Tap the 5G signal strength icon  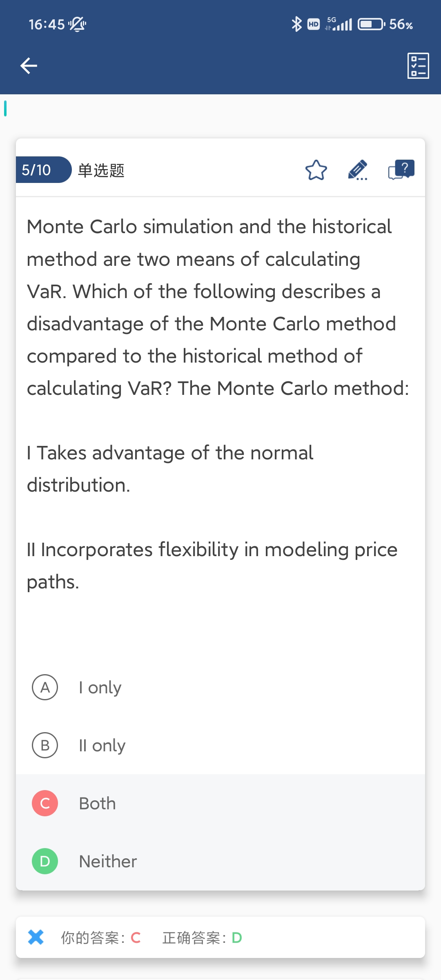(x=339, y=24)
